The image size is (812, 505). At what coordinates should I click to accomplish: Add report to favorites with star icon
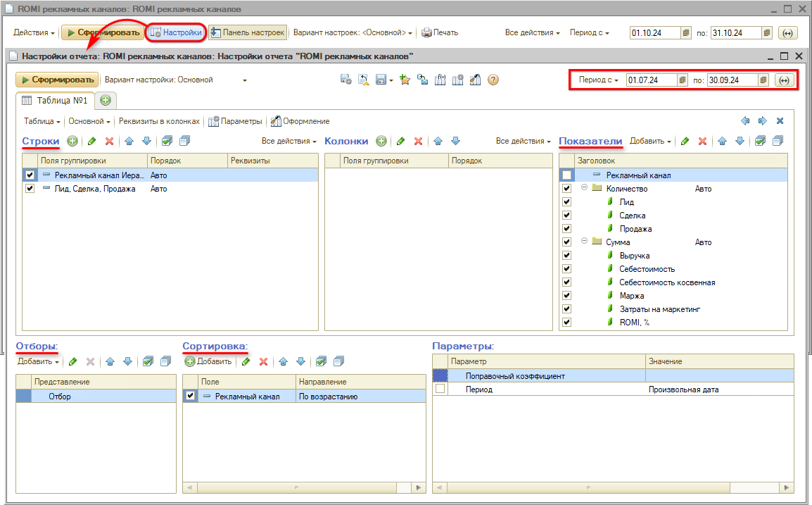405,80
